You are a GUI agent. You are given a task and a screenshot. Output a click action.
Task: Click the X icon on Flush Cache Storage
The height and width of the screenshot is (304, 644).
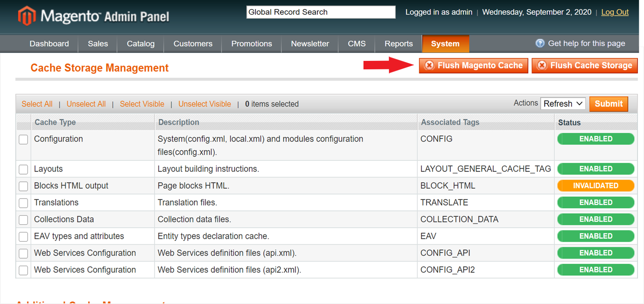(542, 65)
